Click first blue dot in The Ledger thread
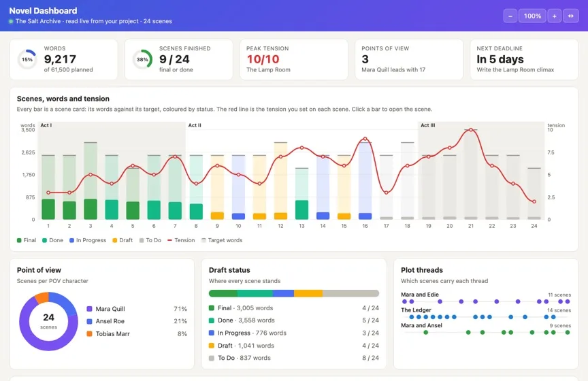This screenshot has width=588, height=381. [412, 317]
